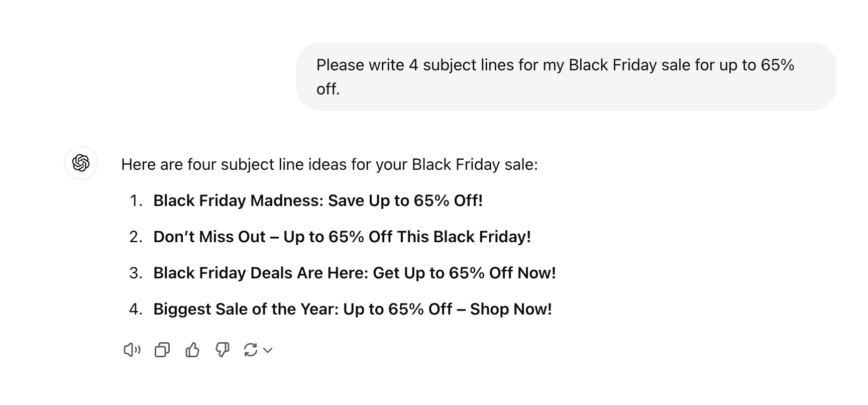This screenshot has height=405, width=868.
Task: Click the list number '1.' marker
Action: pyautogui.click(x=136, y=200)
